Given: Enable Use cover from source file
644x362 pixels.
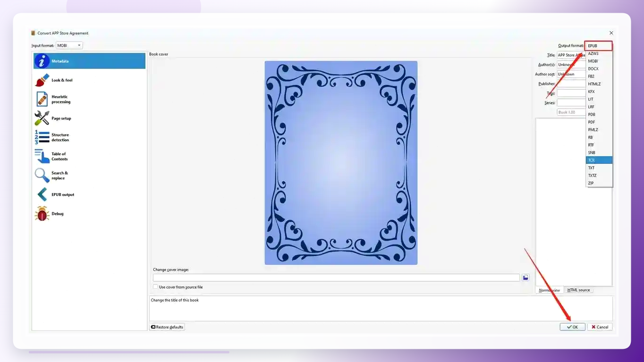Looking at the screenshot, I should tap(155, 287).
